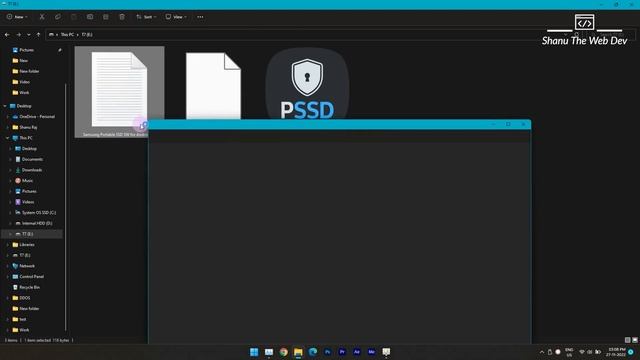Open the clock and date in taskbar

pyautogui.click(x=616, y=352)
